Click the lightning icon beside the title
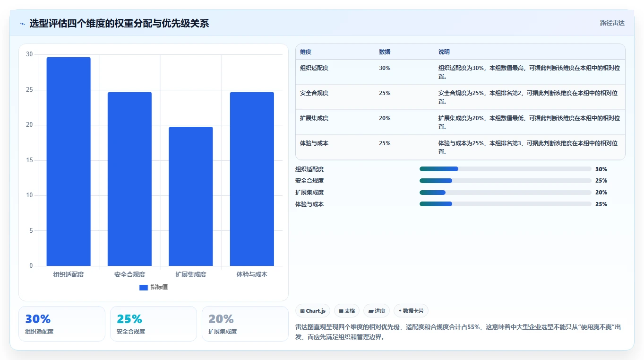This screenshot has height=360, width=644. coord(22,24)
